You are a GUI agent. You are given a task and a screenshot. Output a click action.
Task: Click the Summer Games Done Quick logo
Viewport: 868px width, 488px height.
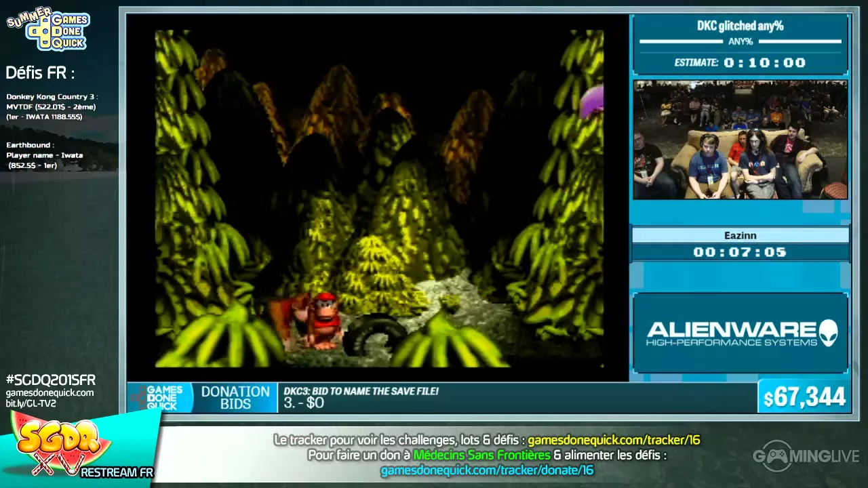point(49,28)
